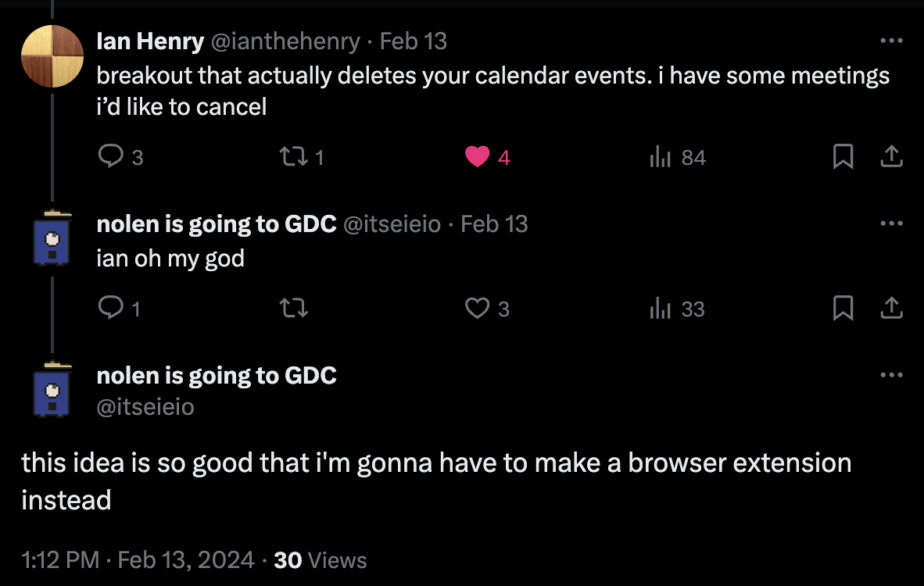
Task: Retweet the 'ian oh my god' reply
Action: coord(293,308)
